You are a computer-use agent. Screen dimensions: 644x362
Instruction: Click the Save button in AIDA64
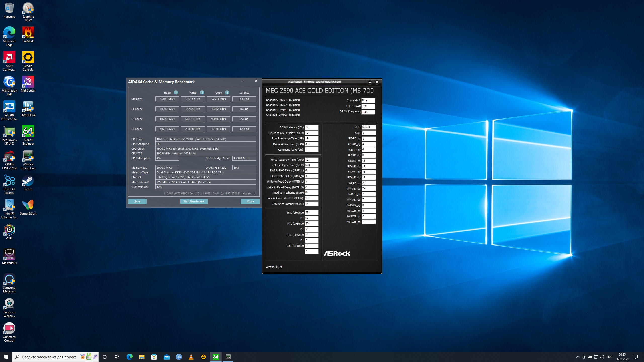[x=137, y=201]
